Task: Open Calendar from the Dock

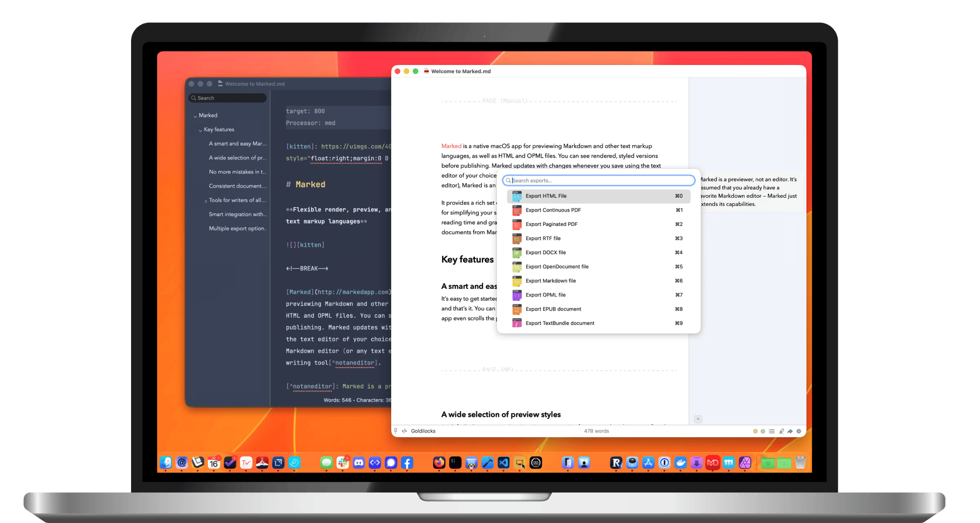Action: [x=214, y=463]
